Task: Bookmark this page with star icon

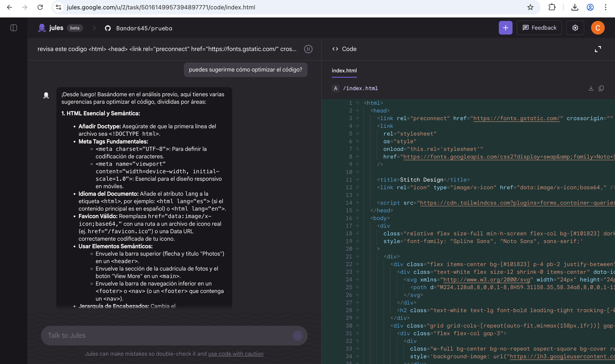Action: 530,7
